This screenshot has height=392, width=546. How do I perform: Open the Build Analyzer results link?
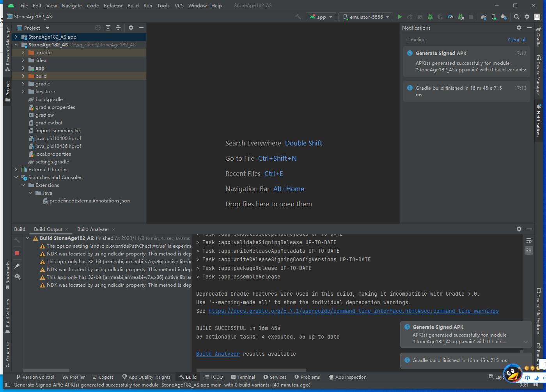pos(218,354)
